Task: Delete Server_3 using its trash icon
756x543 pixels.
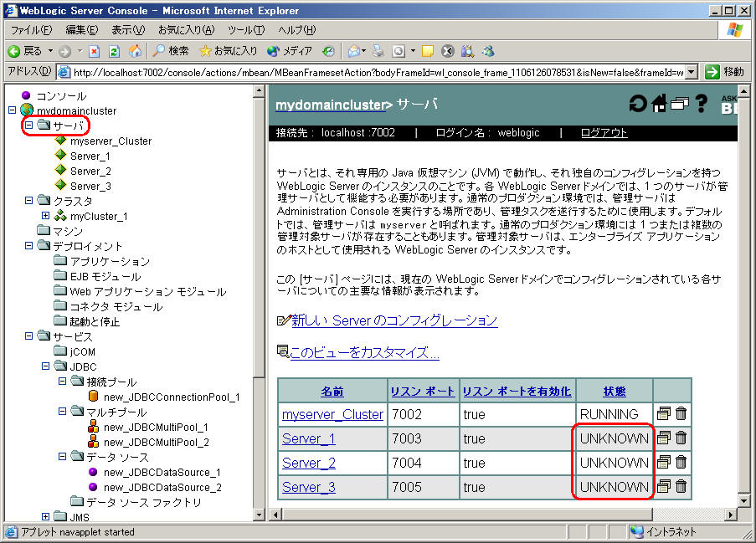Action: [681, 487]
